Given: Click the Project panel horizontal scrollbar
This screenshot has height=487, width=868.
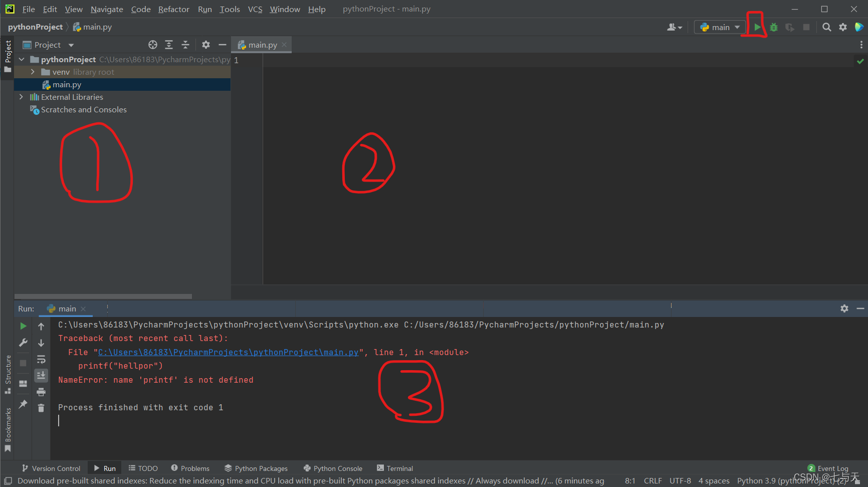Looking at the screenshot, I should click(103, 296).
